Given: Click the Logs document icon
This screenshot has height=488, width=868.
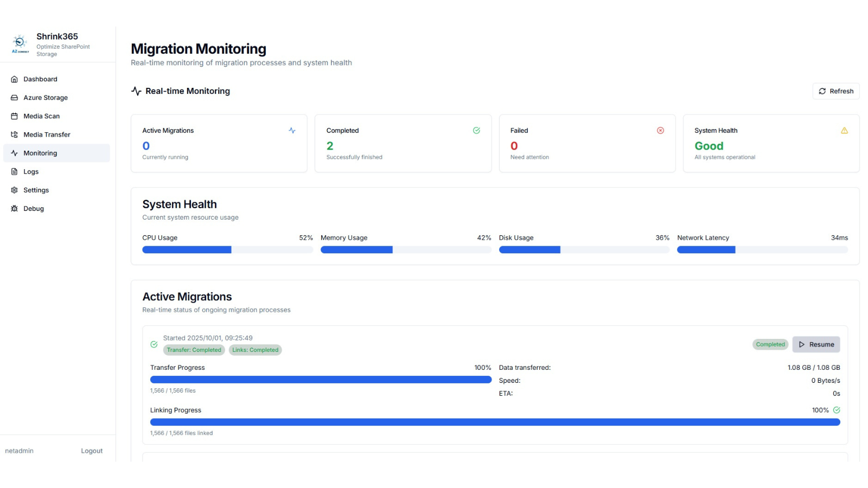Looking at the screenshot, I should 15,171.
